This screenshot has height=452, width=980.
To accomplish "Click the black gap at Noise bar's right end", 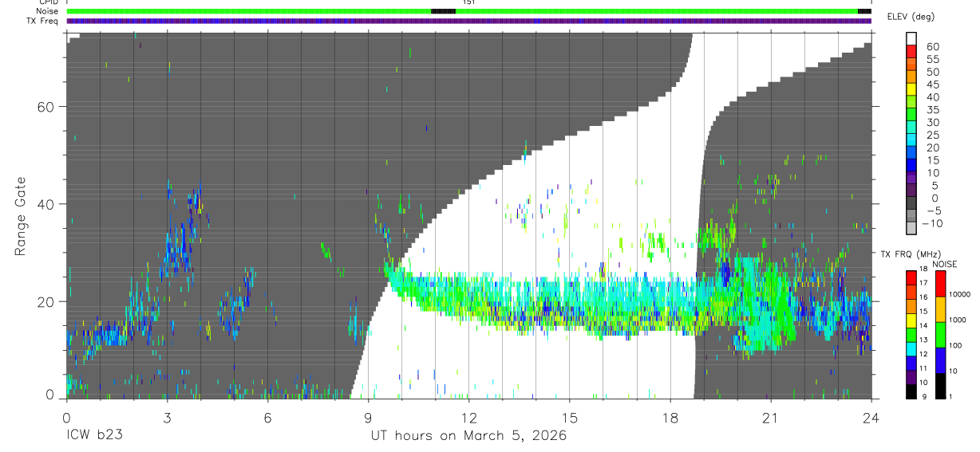I will (x=864, y=11).
